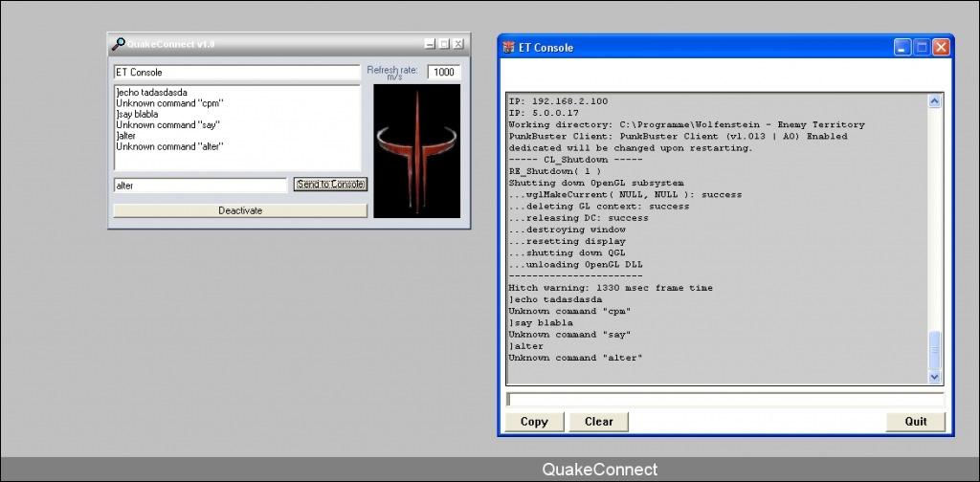Close the QuakeConnect window

coord(458,44)
